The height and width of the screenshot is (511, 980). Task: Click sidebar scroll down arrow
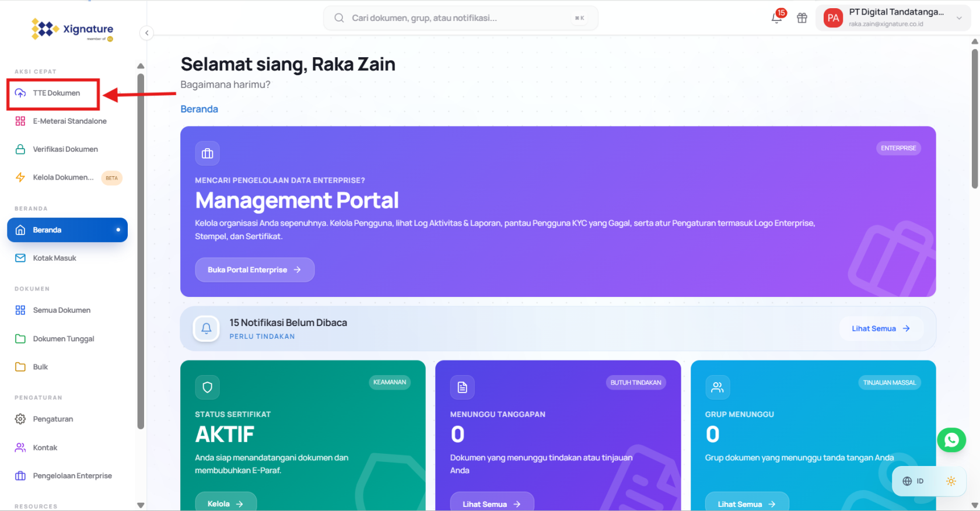pos(141,505)
